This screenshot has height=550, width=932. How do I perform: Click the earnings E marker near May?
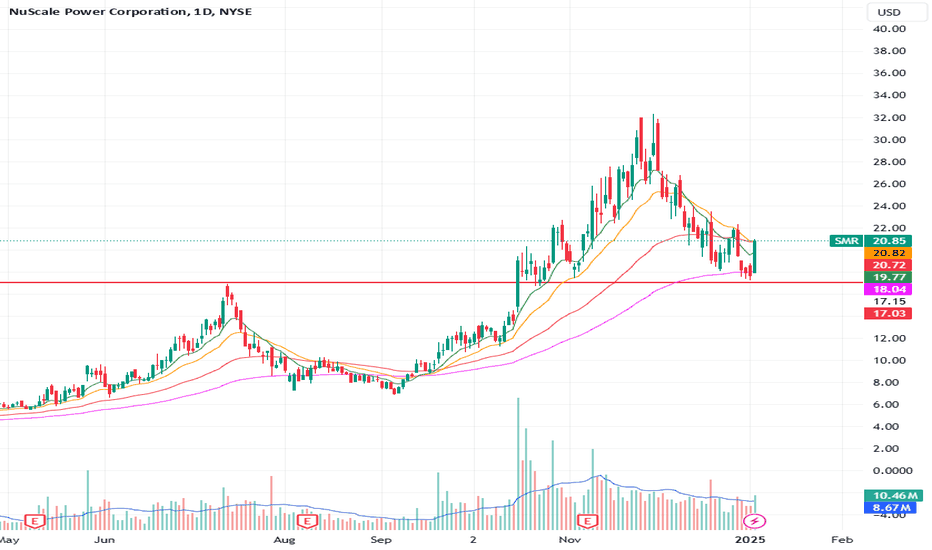tap(34, 521)
